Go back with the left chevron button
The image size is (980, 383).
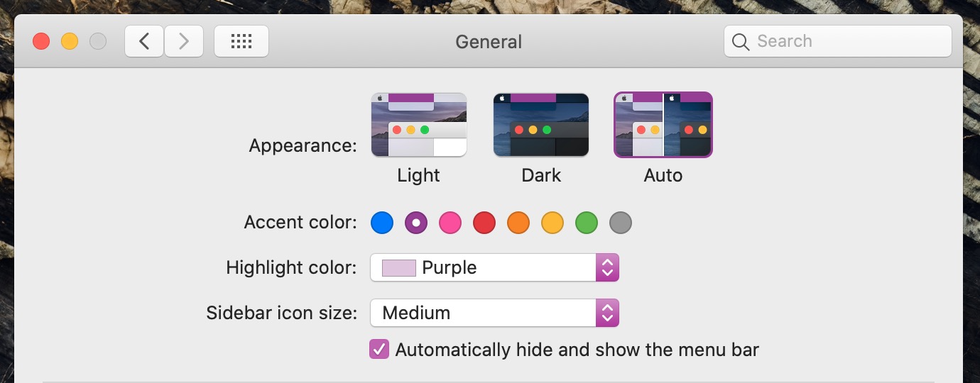click(x=144, y=41)
